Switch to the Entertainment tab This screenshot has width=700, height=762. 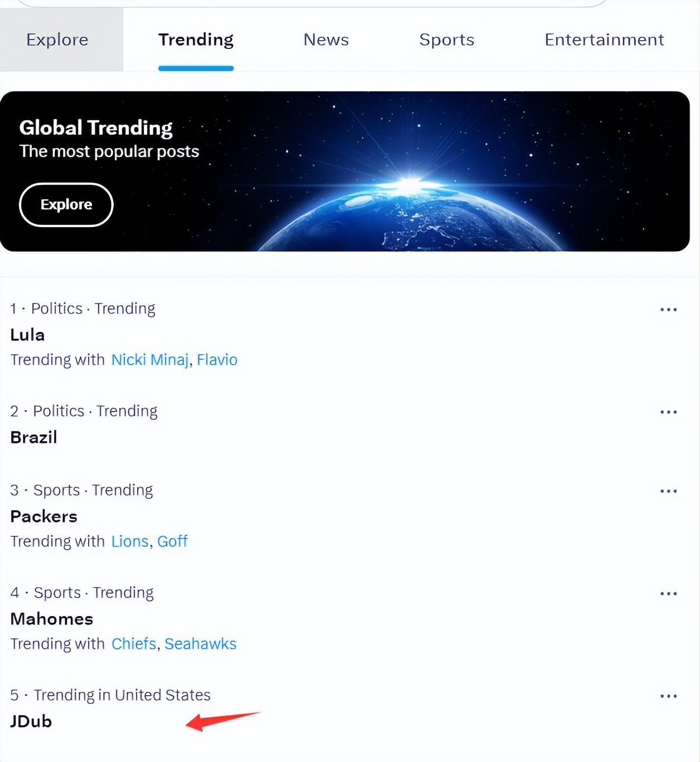click(604, 40)
